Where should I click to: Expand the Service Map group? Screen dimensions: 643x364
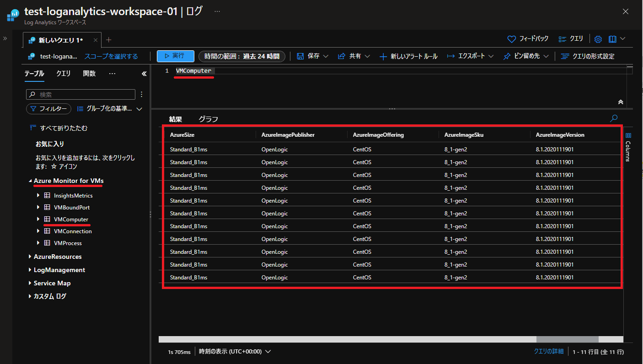30,283
